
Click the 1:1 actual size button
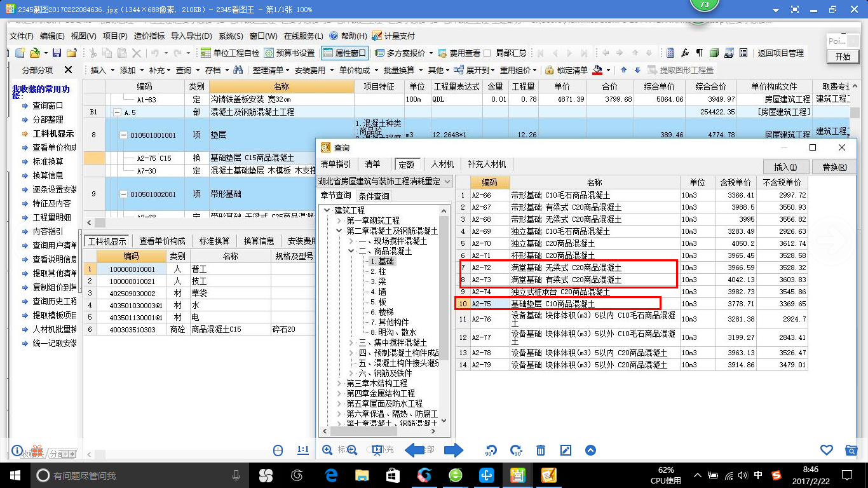point(303,450)
